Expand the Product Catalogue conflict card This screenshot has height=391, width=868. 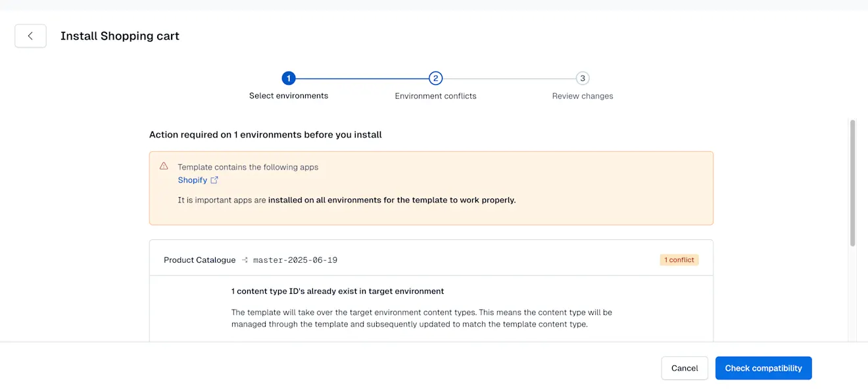click(x=431, y=259)
